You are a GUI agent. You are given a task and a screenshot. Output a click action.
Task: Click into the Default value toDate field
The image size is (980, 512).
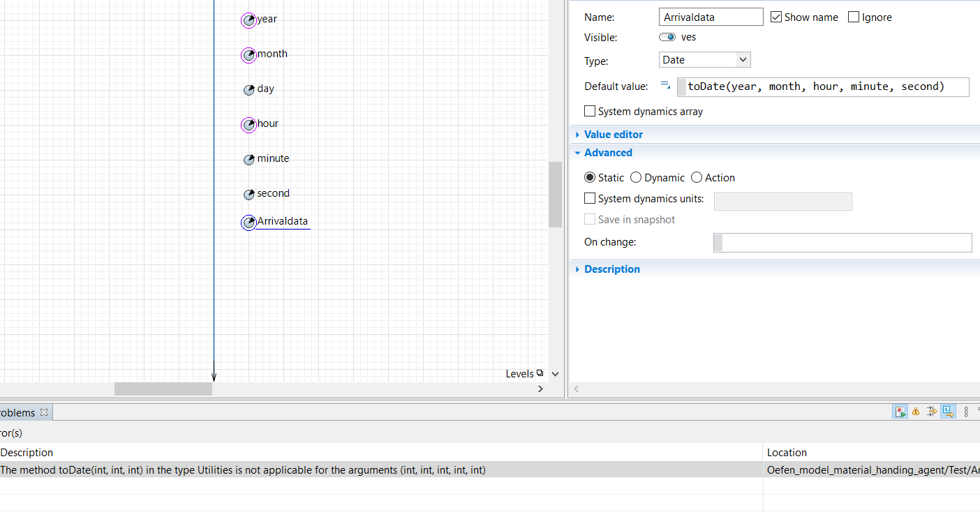tap(823, 86)
